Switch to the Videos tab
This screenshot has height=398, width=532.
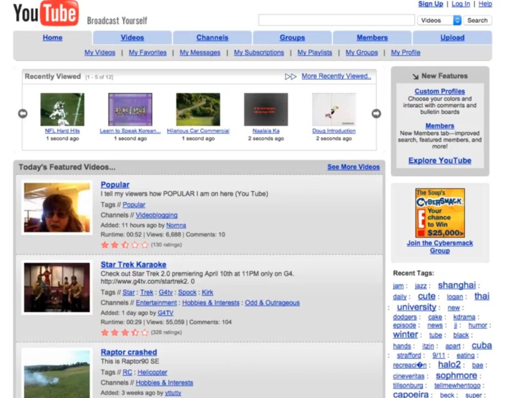(x=132, y=38)
